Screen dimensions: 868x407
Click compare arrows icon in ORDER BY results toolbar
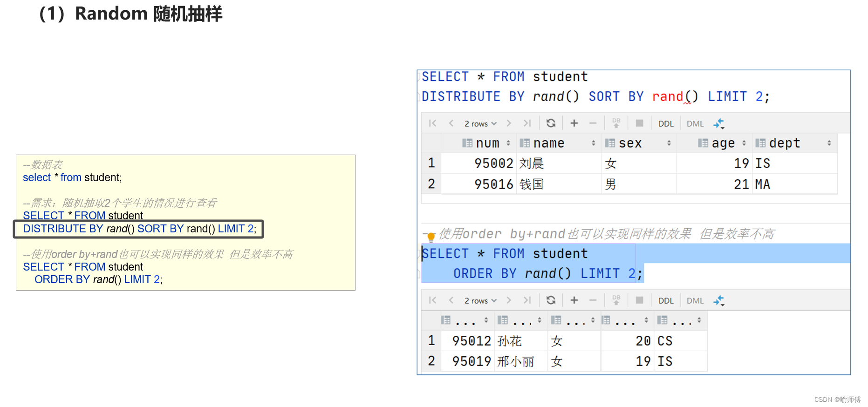[x=719, y=300]
